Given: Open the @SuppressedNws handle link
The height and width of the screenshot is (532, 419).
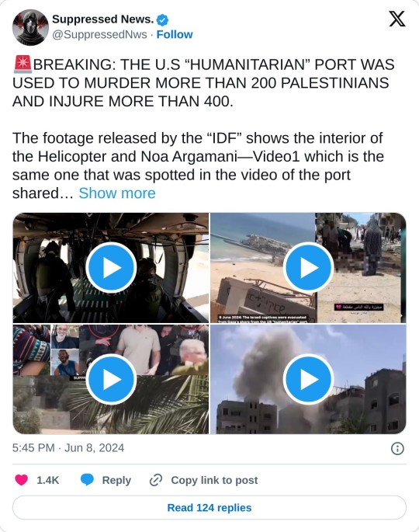Looking at the screenshot, I should pyautogui.click(x=99, y=34).
